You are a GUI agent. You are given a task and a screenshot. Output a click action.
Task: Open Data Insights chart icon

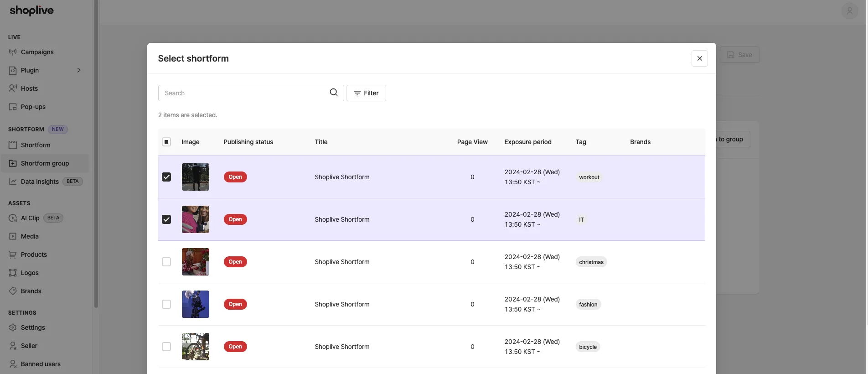click(x=13, y=182)
